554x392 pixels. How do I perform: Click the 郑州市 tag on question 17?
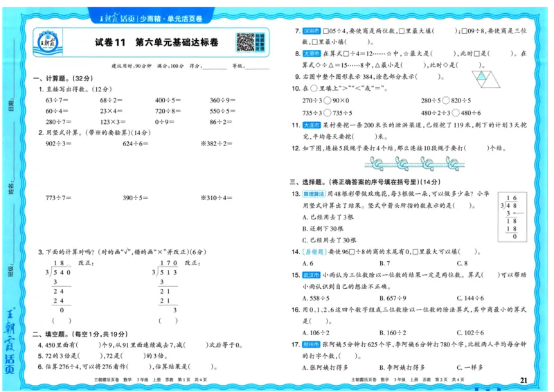(x=312, y=344)
